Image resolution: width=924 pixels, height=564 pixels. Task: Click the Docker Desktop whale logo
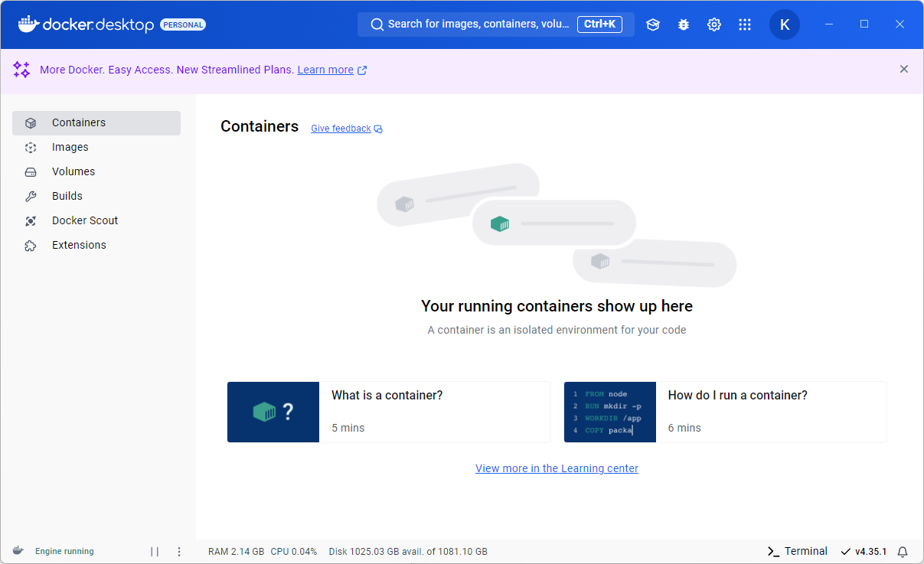click(x=28, y=24)
